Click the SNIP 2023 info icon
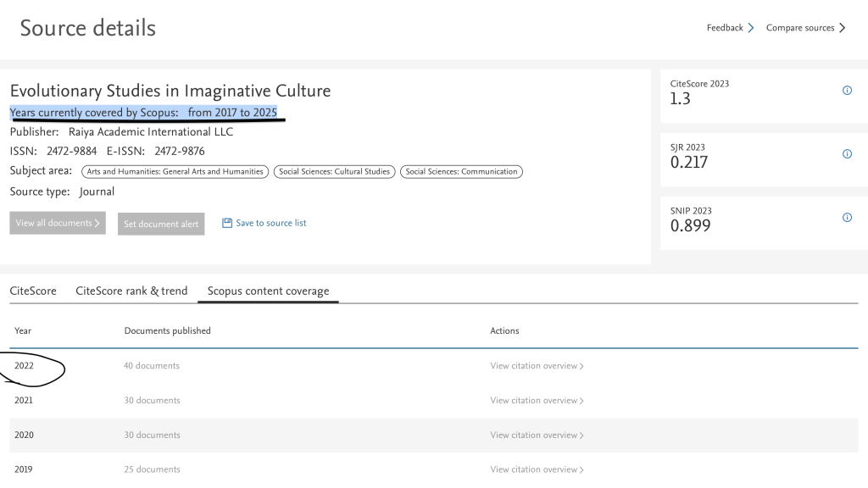868x488 pixels. point(847,218)
